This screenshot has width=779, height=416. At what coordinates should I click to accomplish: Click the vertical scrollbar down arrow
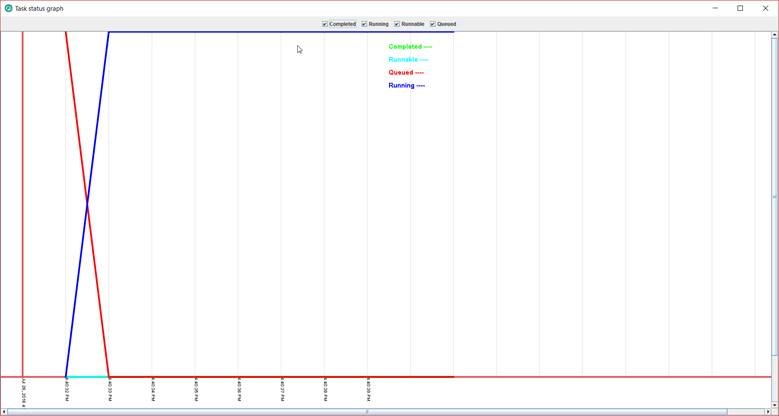(x=774, y=404)
